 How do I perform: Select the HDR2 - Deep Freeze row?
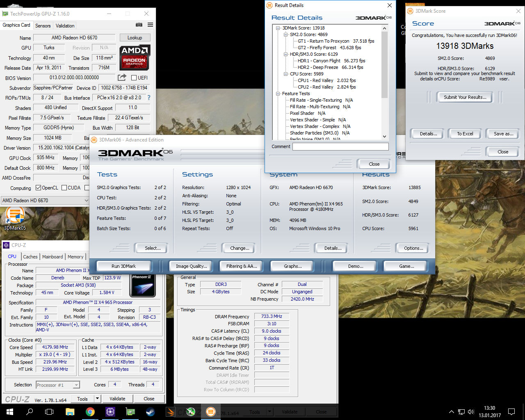(330, 67)
